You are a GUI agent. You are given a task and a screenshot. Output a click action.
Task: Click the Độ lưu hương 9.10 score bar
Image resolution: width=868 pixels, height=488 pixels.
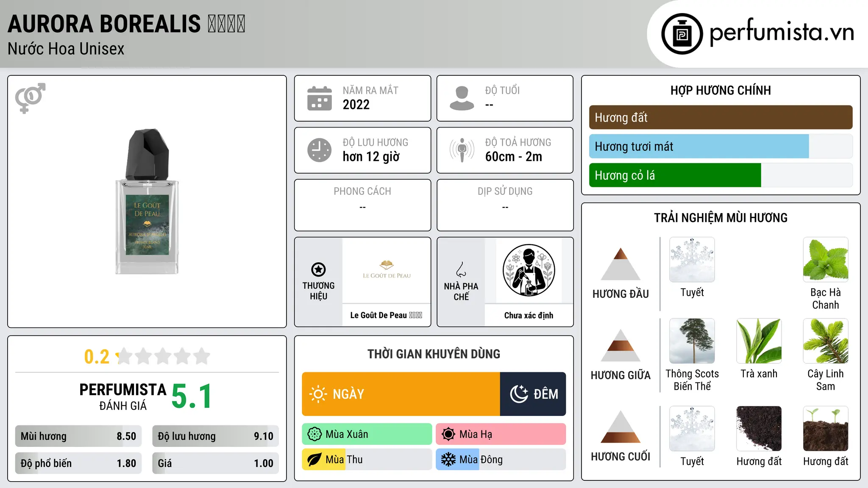coord(215,436)
